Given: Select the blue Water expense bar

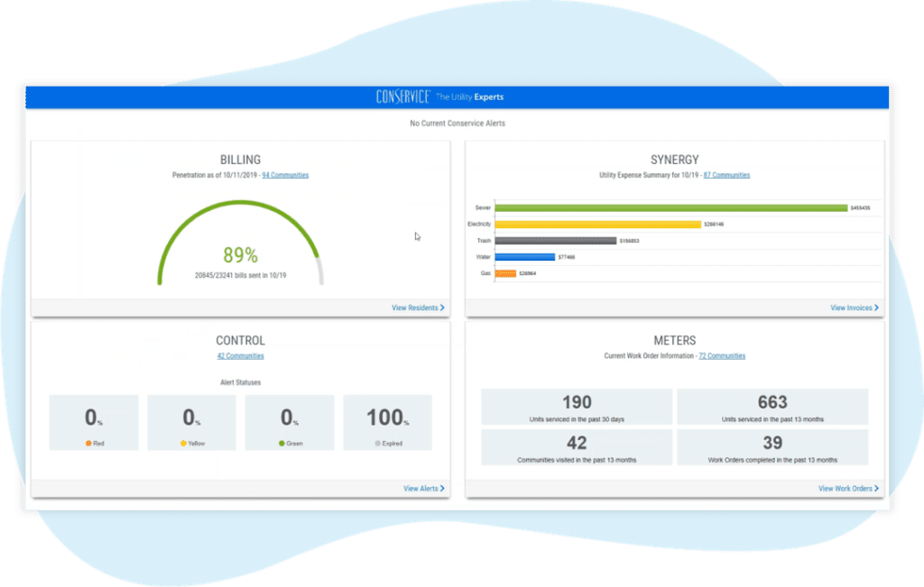Looking at the screenshot, I should click(x=524, y=257).
